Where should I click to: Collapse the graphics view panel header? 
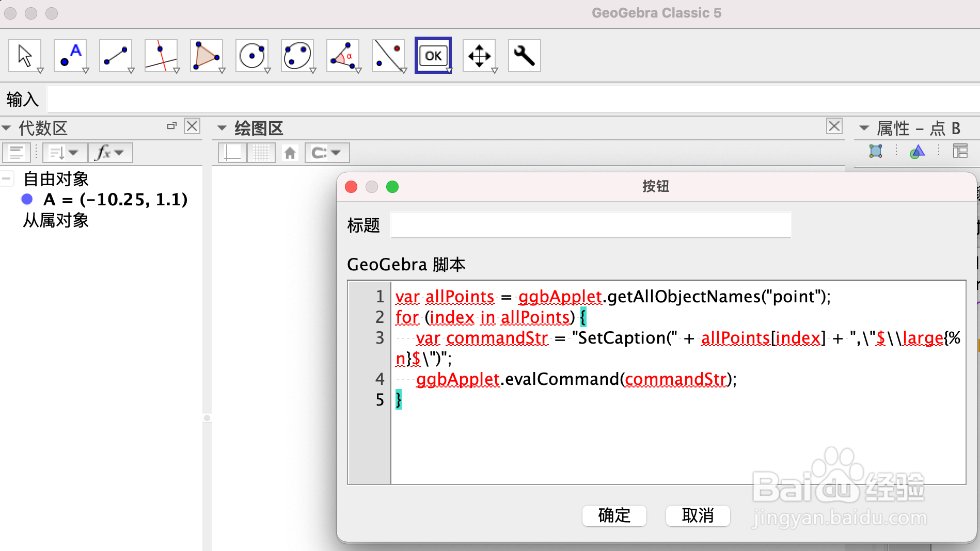tap(222, 127)
